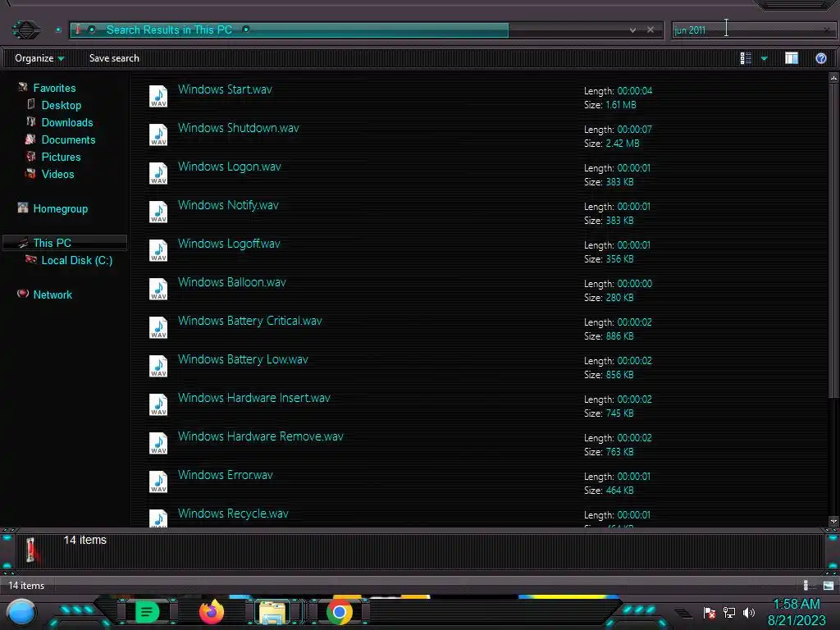Select the Windows Hardware Remove.wav icon
Screen dimensions: 840x630
pos(158,444)
